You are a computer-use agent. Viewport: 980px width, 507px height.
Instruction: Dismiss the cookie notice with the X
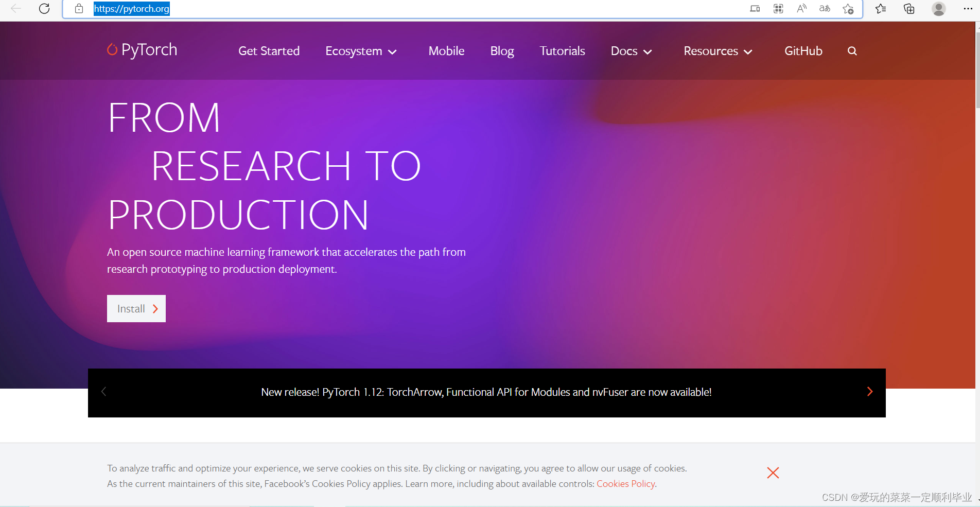[x=773, y=473]
